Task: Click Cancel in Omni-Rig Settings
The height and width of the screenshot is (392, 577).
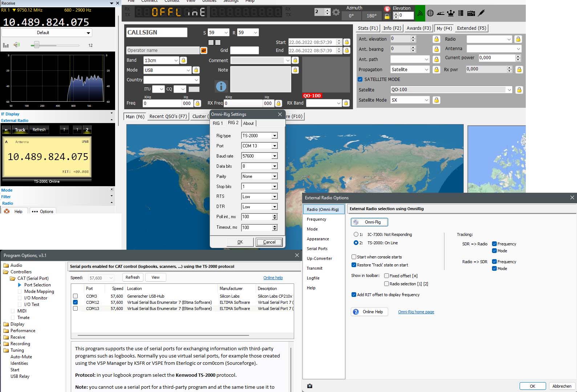Action: 269,242
